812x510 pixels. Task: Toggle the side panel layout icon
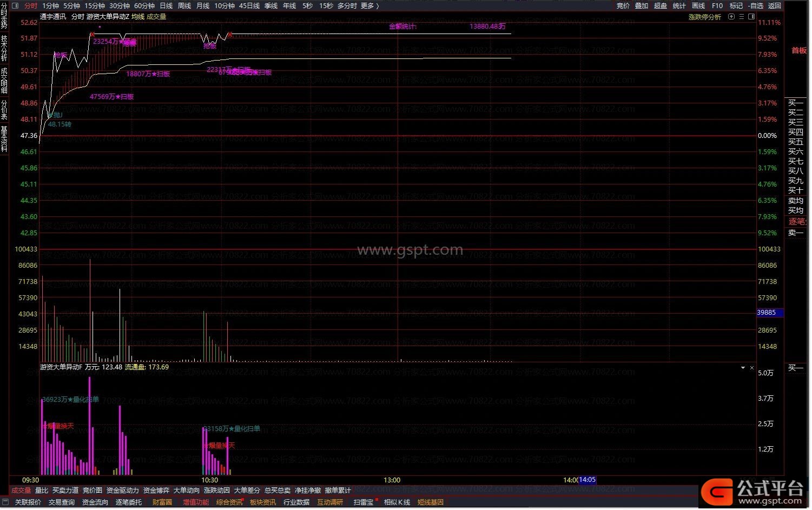point(751,17)
